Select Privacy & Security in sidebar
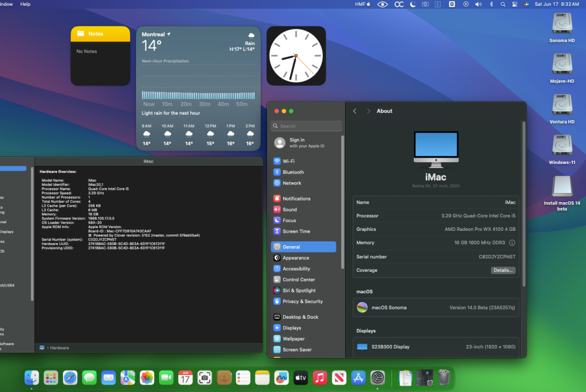Screen dimensions: 586x392 pyautogui.click(x=304, y=301)
